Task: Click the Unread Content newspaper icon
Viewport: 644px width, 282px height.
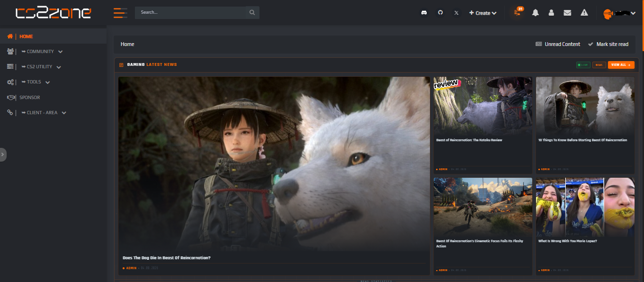Action: click(539, 44)
